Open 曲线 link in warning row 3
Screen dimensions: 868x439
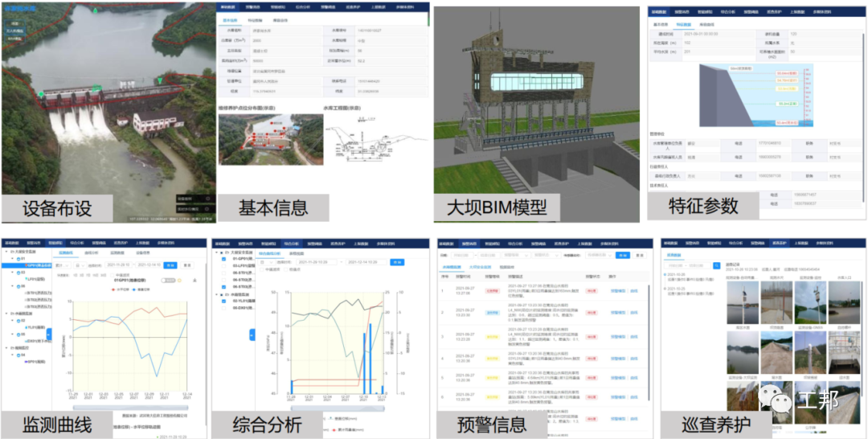coord(634,337)
